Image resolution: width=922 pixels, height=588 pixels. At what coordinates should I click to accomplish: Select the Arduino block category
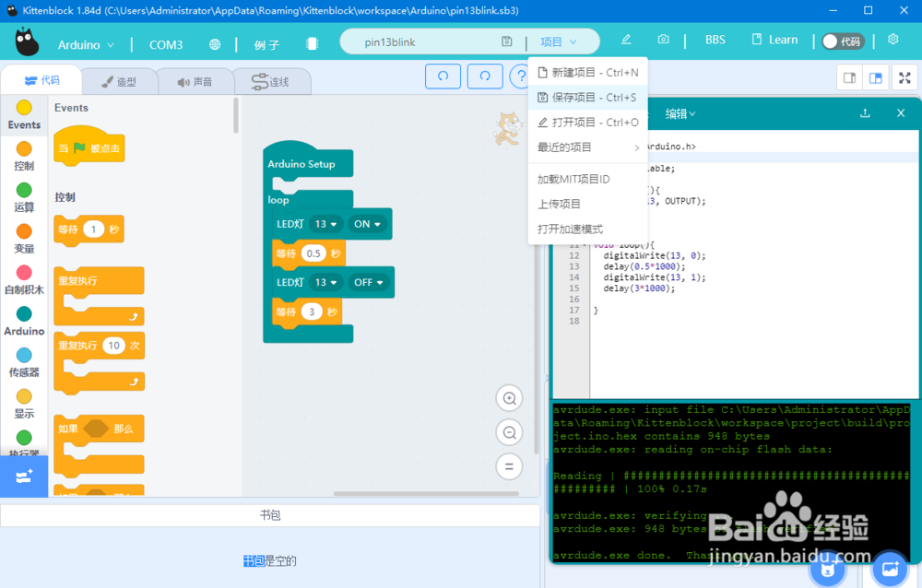click(x=24, y=321)
